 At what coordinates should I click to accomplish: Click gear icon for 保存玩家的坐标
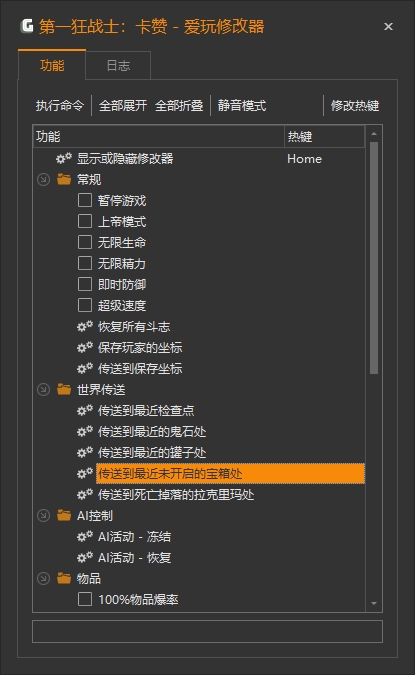coord(85,347)
